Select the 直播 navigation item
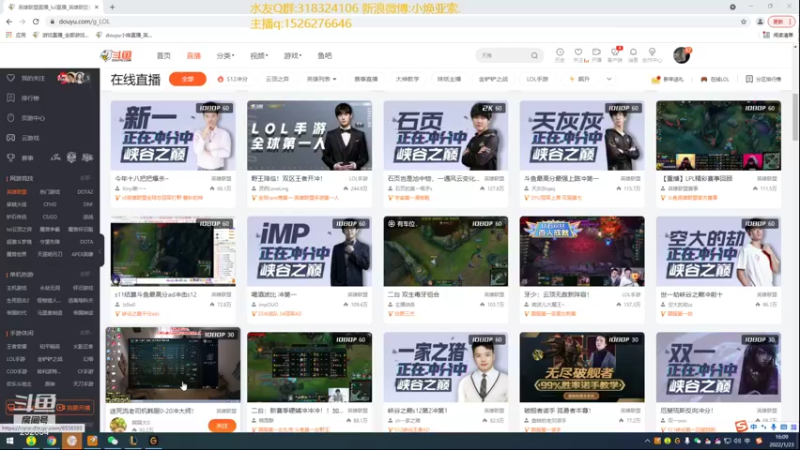Viewport: 800px width, 450px height. click(x=193, y=56)
